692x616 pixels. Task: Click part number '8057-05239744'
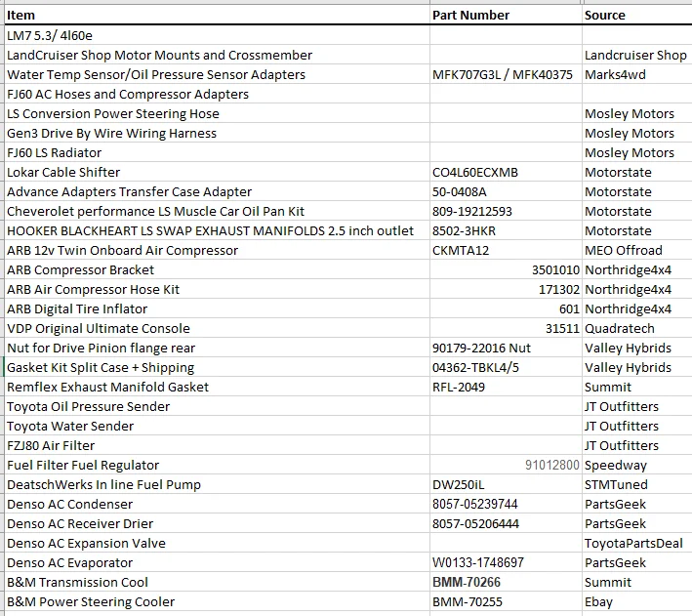[506, 504]
